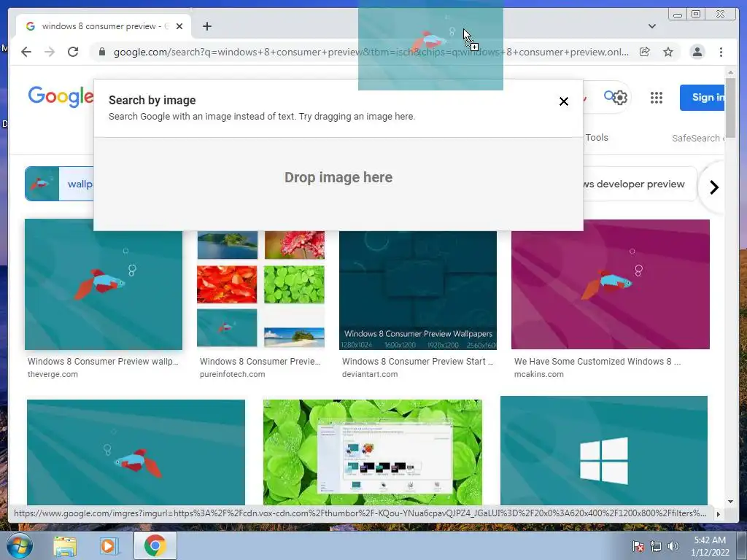Open theverge.com teal fish wallpaper thumbnail
The width and height of the screenshot is (747, 560).
(104, 284)
